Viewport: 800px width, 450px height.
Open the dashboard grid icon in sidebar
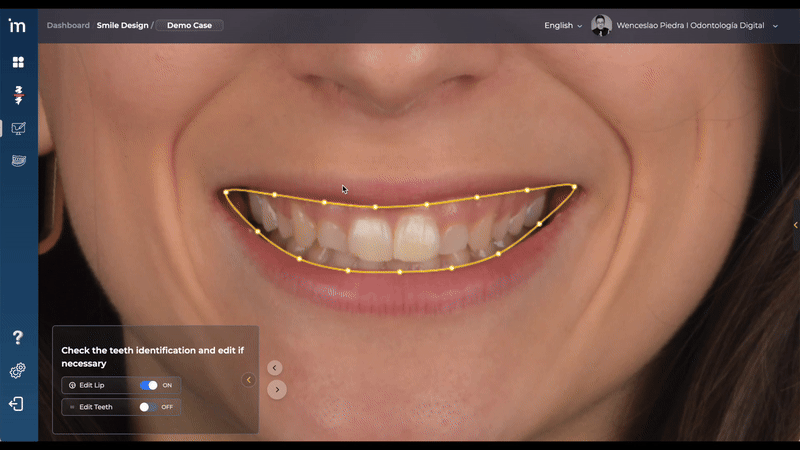tap(18, 62)
